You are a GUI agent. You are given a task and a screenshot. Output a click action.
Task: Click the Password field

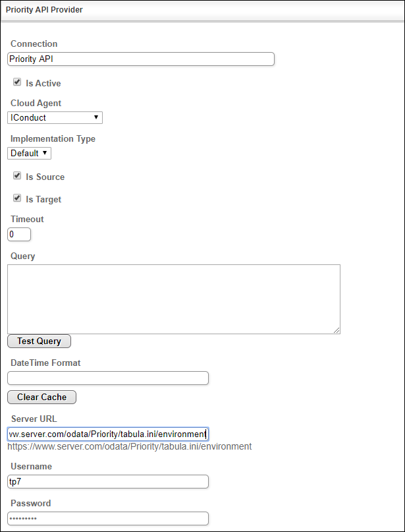(108, 518)
